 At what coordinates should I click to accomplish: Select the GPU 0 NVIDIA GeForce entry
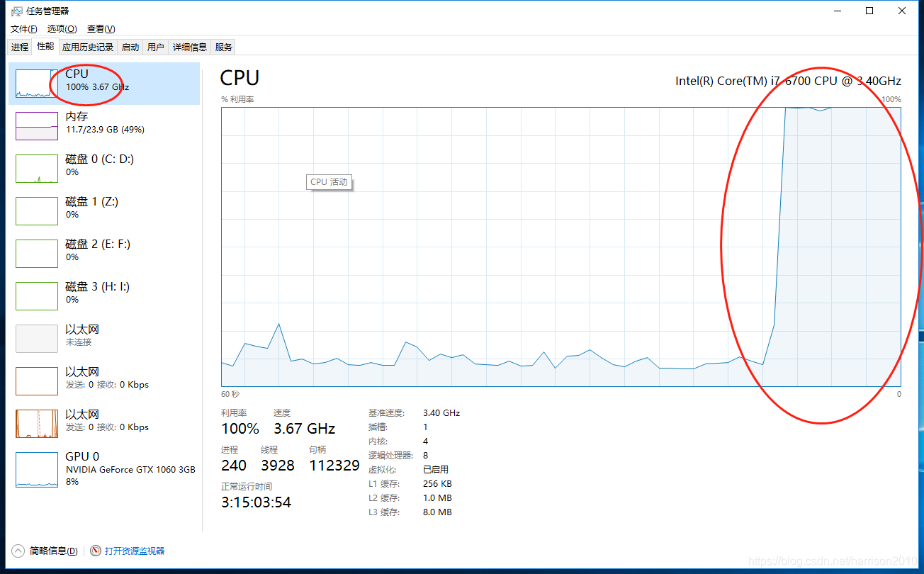104,469
